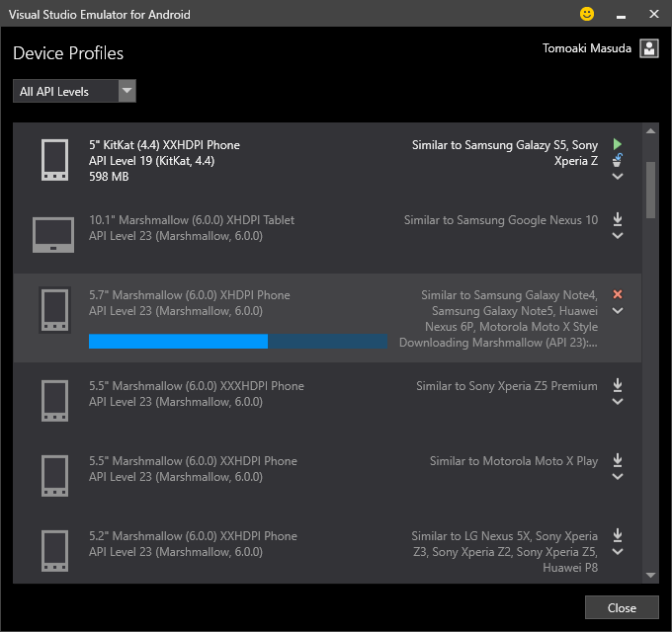This screenshot has height=632, width=672.
Task: Start the 5" KitKat phone emulator
Action: (618, 144)
